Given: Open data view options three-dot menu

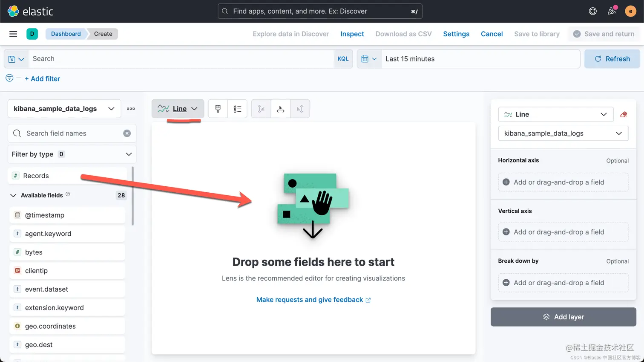Looking at the screenshot, I should (131, 109).
